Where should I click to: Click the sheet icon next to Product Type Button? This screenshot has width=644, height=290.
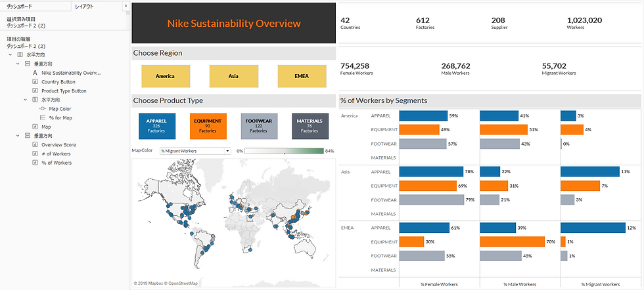click(35, 91)
